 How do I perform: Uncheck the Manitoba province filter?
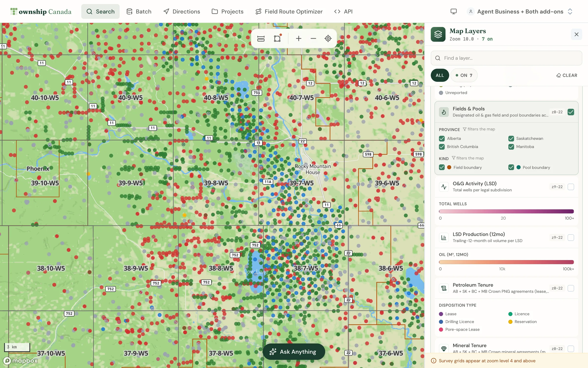tap(511, 147)
